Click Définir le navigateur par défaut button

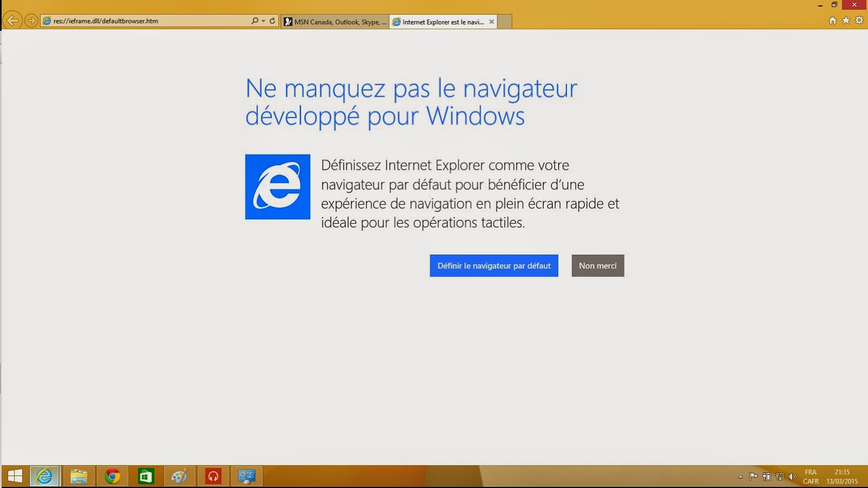coord(494,265)
